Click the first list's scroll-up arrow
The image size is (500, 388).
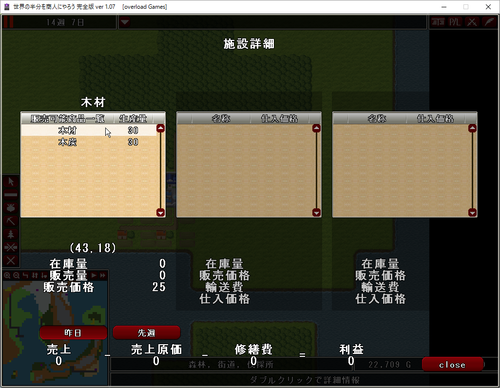(161, 128)
